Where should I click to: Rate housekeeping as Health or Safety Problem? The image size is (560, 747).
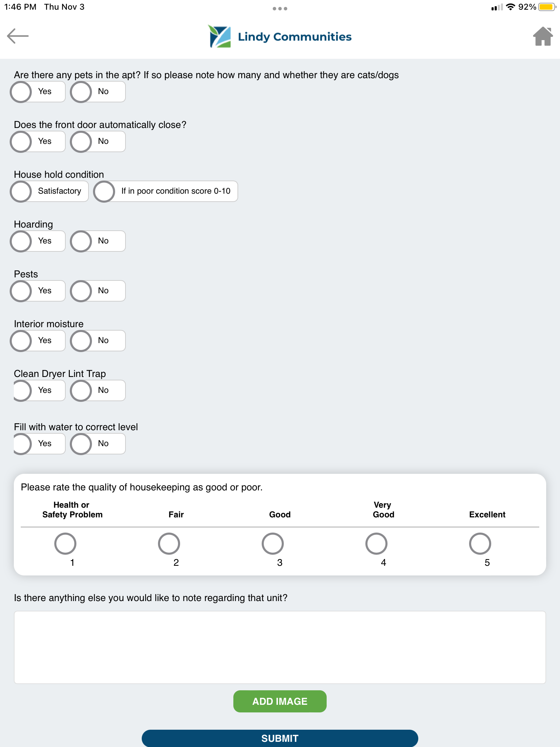[x=65, y=544]
